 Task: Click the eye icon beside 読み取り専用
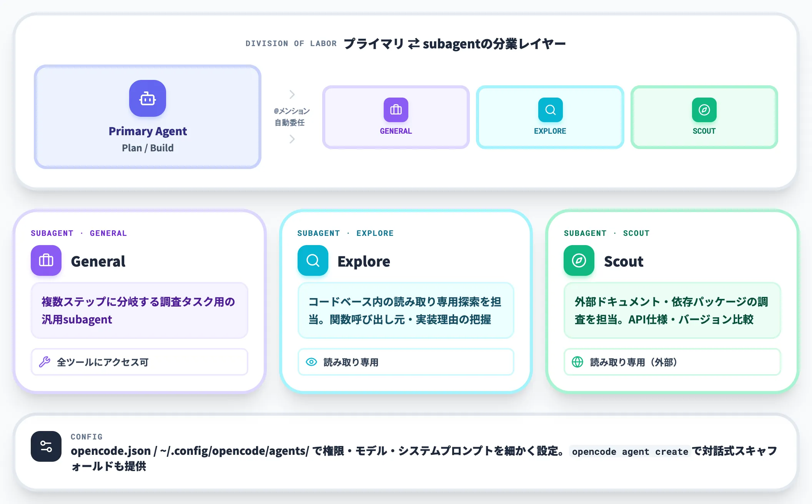click(x=311, y=362)
